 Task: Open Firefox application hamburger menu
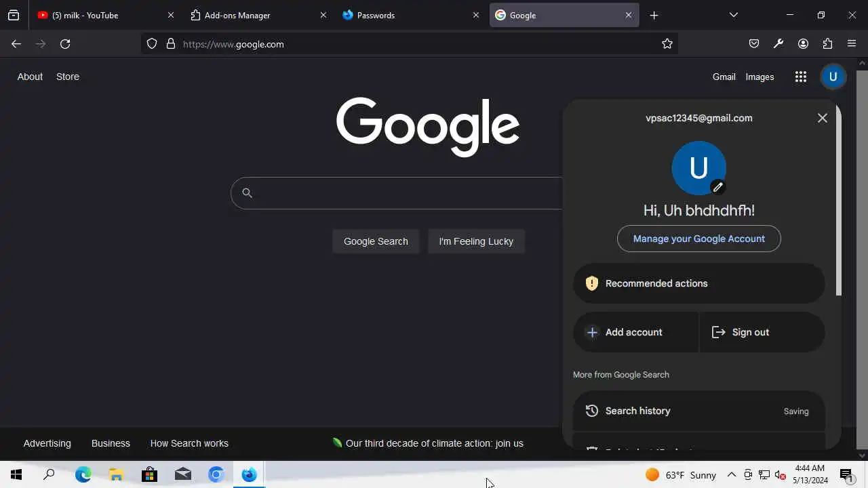[x=852, y=44]
